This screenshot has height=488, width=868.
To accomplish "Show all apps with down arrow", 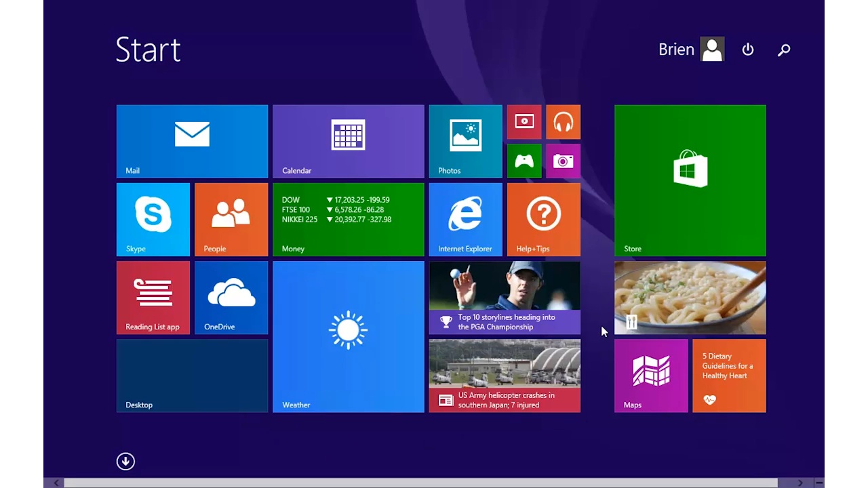I will pyautogui.click(x=125, y=462).
